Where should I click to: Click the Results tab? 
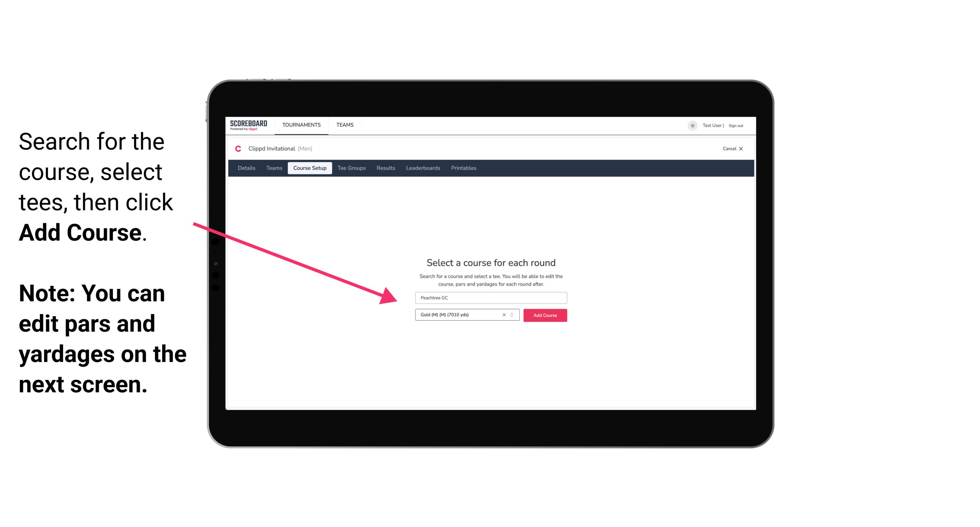click(x=385, y=168)
